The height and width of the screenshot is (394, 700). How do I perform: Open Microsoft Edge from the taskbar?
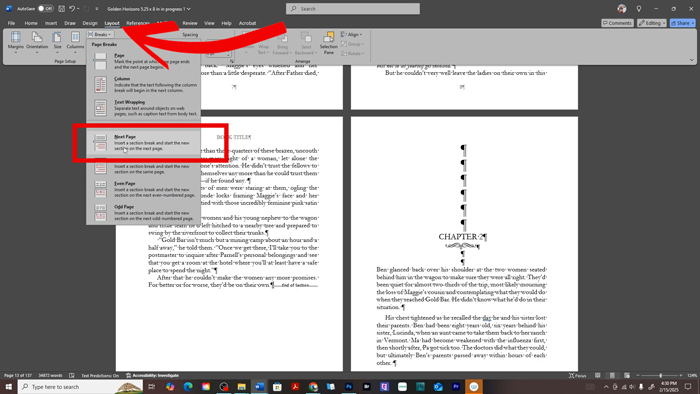coord(188,386)
